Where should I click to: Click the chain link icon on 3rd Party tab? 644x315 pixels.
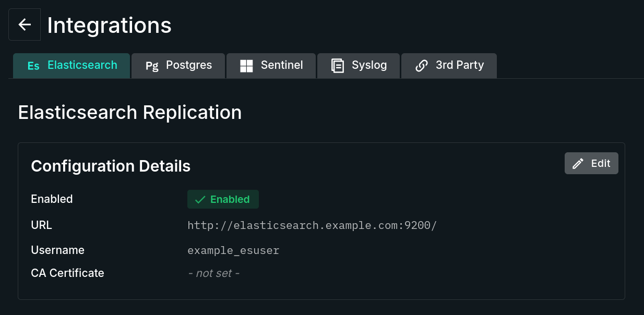click(421, 65)
